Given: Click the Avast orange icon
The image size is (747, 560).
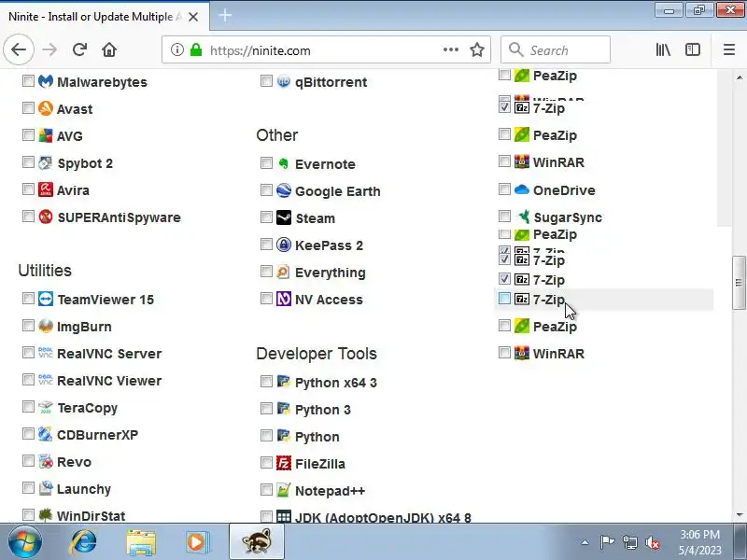Looking at the screenshot, I should [x=45, y=108].
